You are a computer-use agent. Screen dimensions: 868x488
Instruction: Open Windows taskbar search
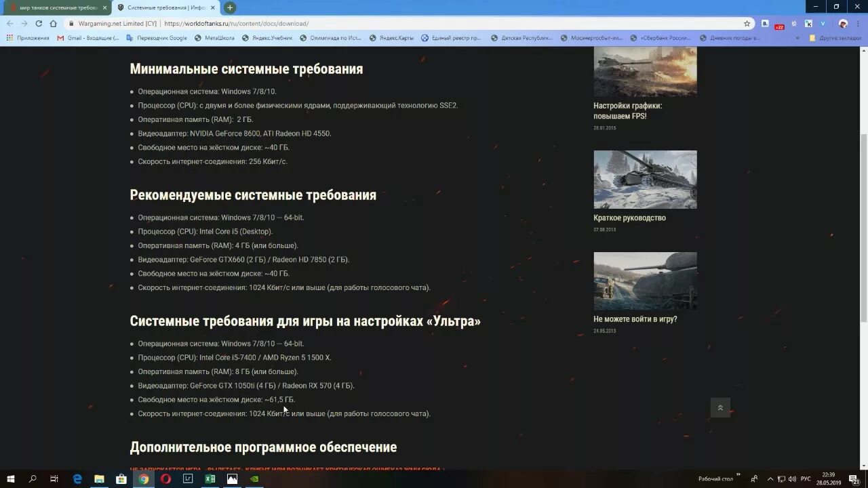(x=33, y=479)
